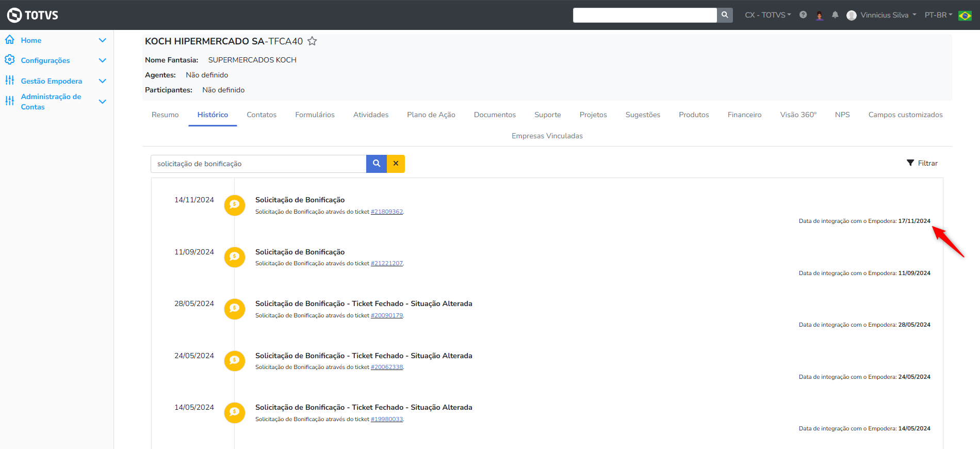Go to the Formulários tab
The image size is (980, 449).
point(315,115)
